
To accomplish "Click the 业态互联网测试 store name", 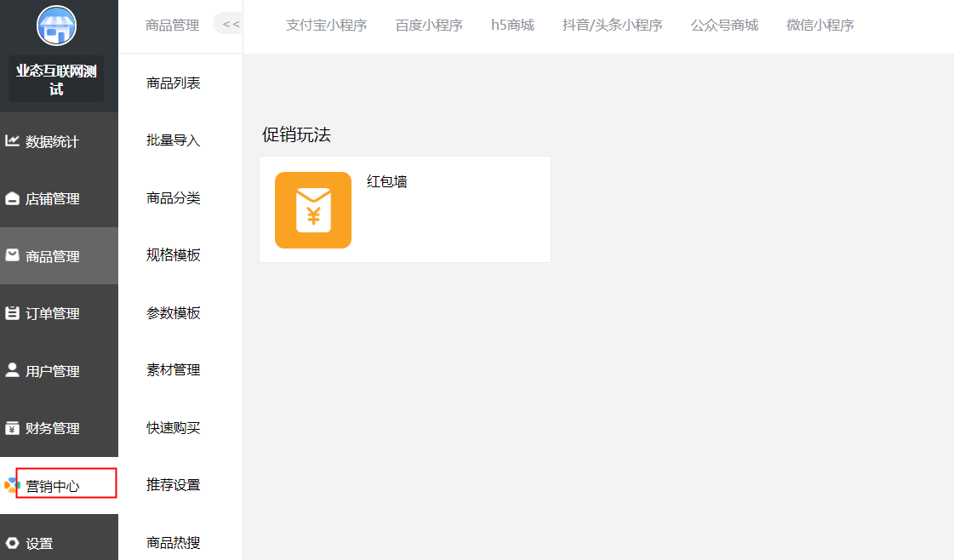I will pos(56,80).
